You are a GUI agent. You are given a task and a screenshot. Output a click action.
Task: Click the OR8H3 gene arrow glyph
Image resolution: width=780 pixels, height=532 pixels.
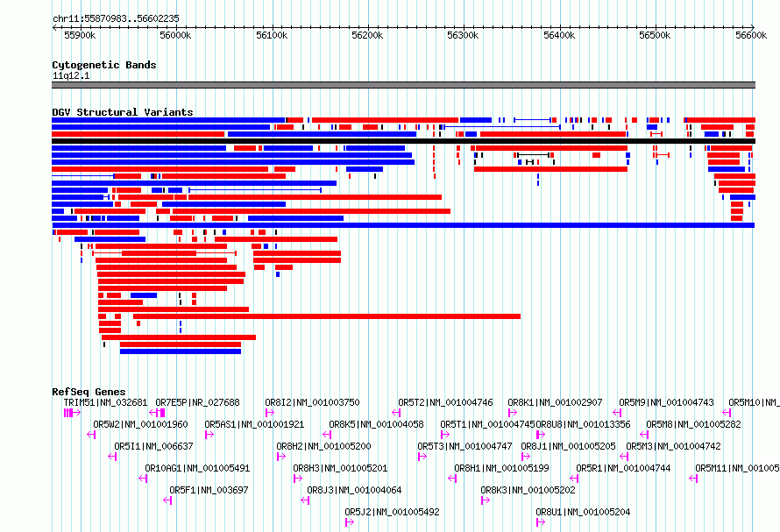(x=297, y=479)
